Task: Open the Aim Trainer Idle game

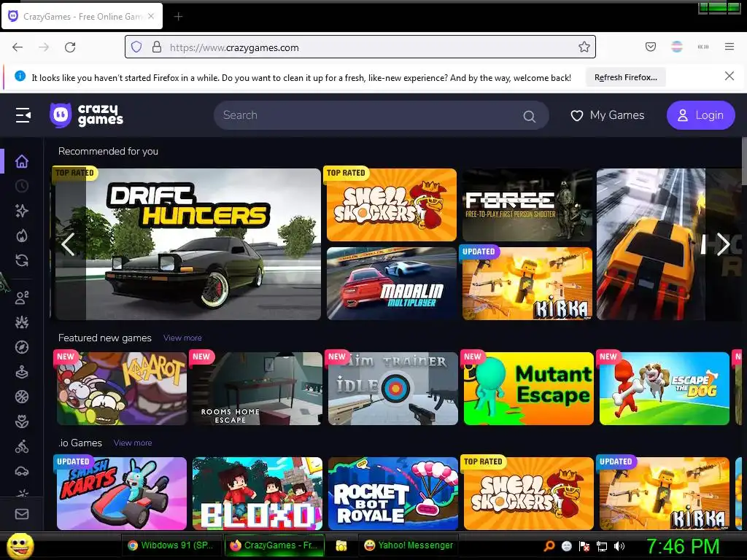Action: point(393,389)
